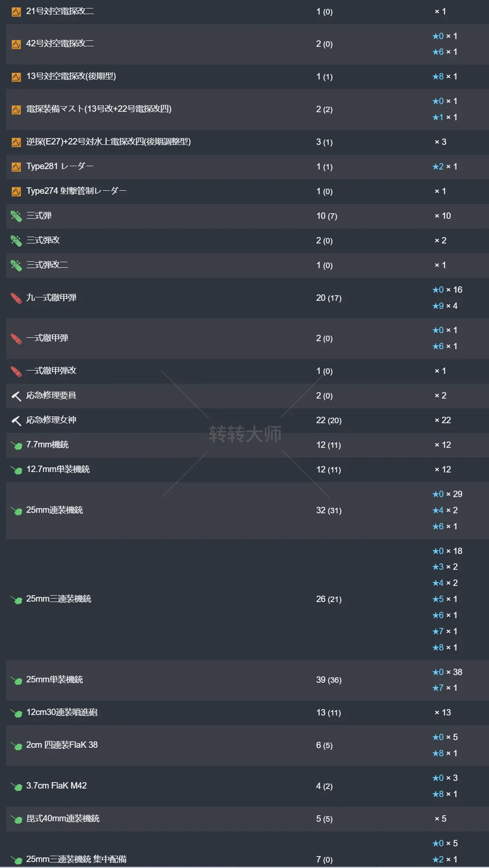Viewport: 489px width, 868px height.
Task: Click the 39 (36) count for 25mm単装機銃
Action: (x=329, y=680)
